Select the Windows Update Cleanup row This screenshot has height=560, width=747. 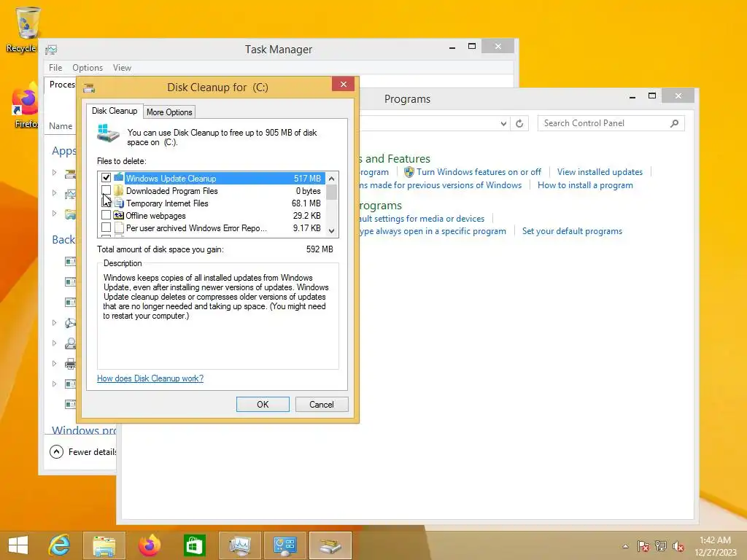(212, 178)
